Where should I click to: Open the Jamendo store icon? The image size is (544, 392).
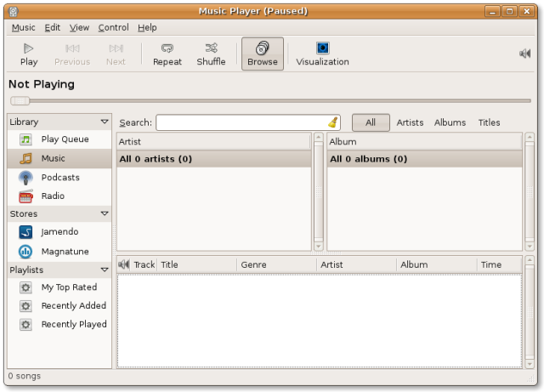[25, 232]
